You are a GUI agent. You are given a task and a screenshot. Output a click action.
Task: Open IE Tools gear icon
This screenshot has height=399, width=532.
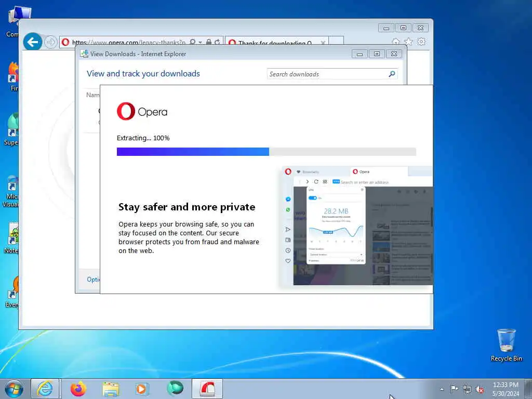pos(421,42)
